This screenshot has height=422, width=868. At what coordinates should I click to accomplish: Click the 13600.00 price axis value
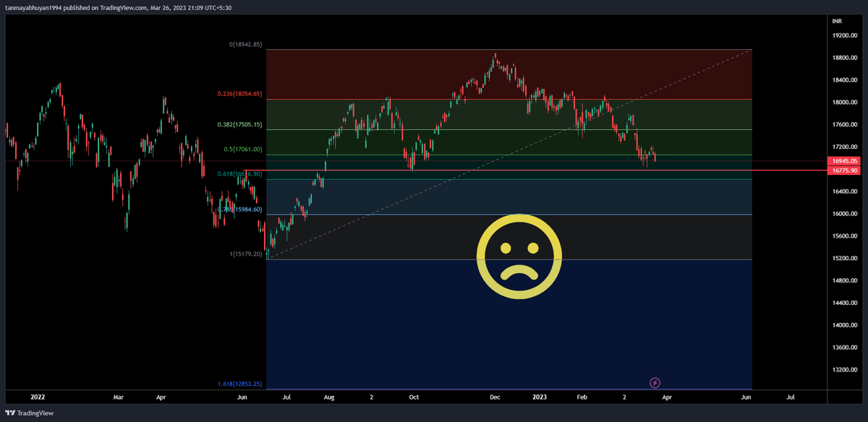(x=844, y=348)
